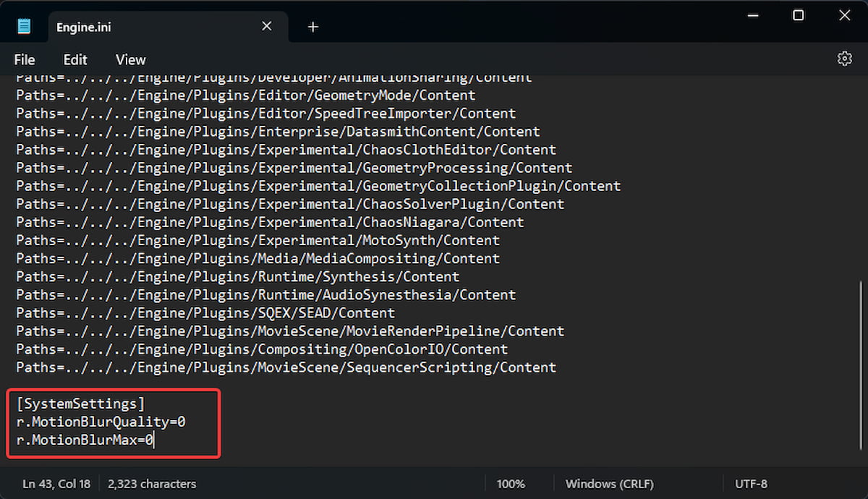
Task: Place cursor on the [SystemSettings] line
Action: 81,404
